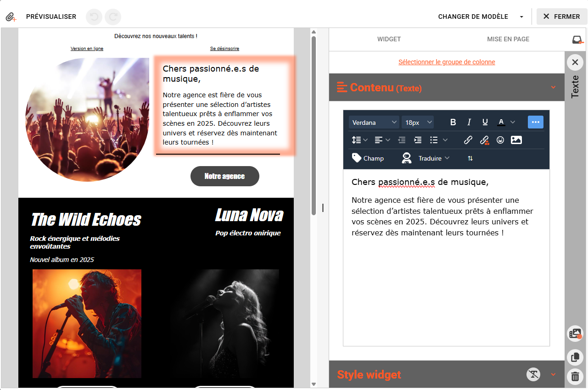Toggle italic formatting
The width and height of the screenshot is (588, 390).
(469, 122)
